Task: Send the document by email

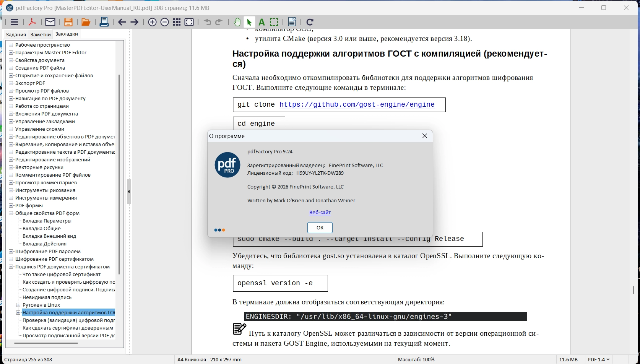Action: 50,22
